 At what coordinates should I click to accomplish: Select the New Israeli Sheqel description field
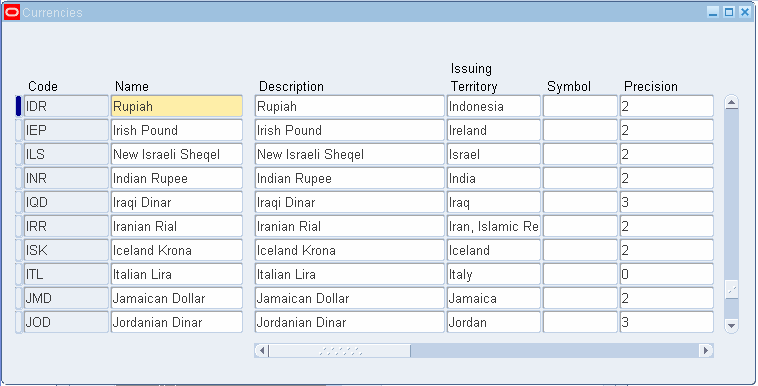(350, 154)
